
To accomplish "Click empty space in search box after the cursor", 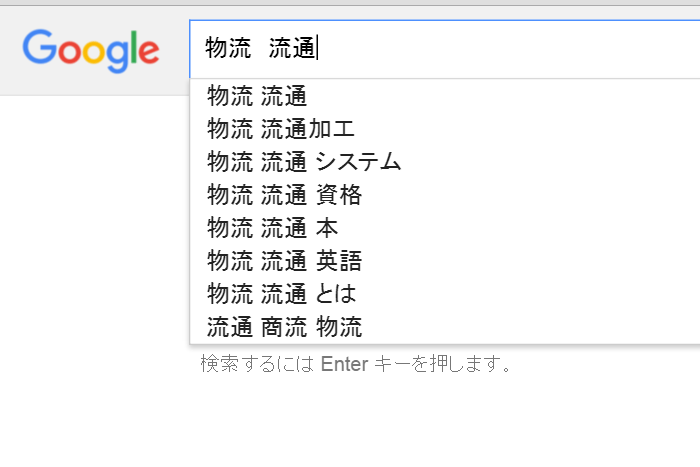I will pyautogui.click(x=500, y=48).
